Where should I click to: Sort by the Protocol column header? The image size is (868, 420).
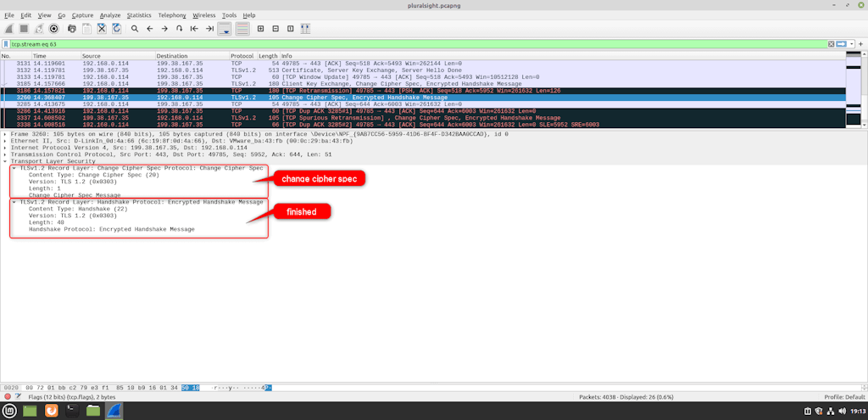[x=243, y=56]
